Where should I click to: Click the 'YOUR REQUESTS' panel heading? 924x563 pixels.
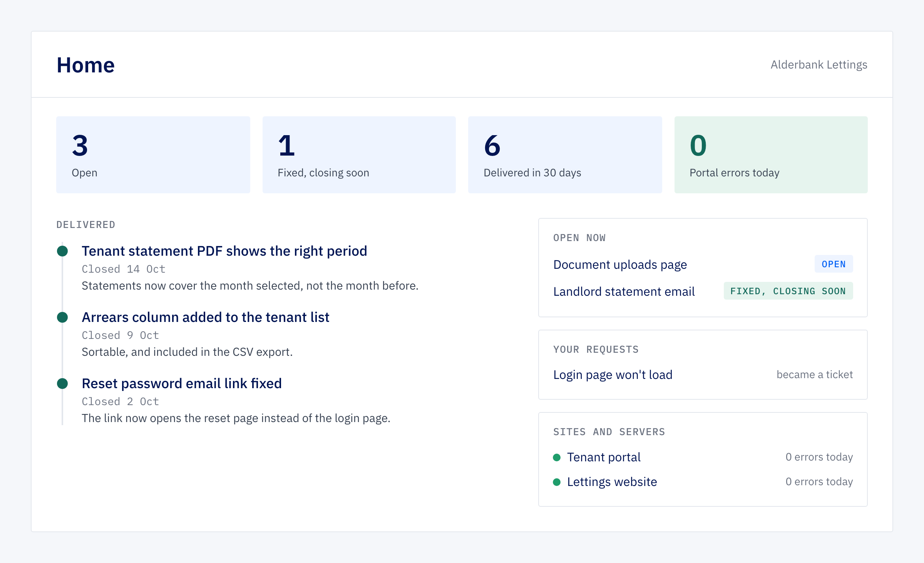(x=596, y=350)
